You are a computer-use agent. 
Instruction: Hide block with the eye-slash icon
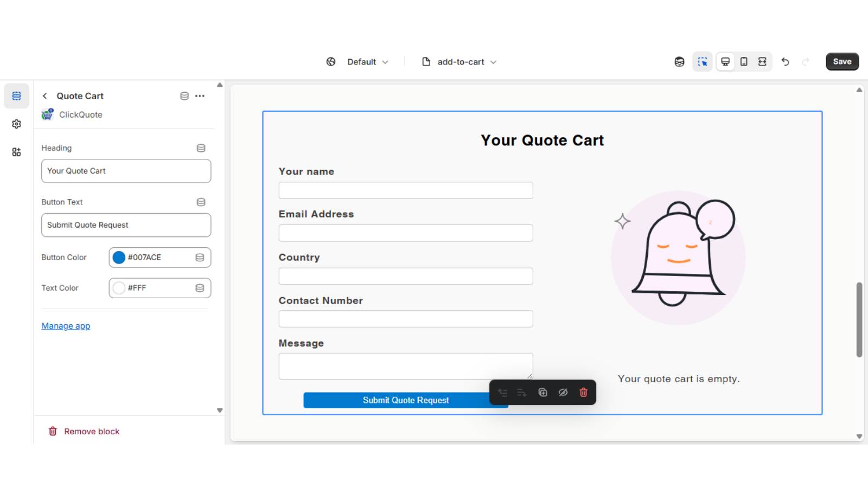(x=563, y=393)
